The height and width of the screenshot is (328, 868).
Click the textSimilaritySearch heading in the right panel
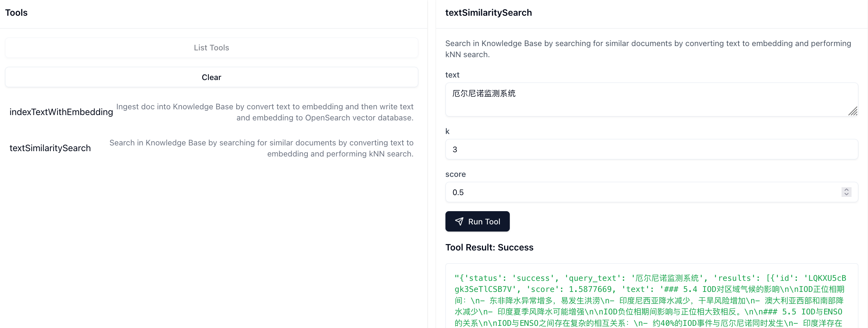coord(488,13)
